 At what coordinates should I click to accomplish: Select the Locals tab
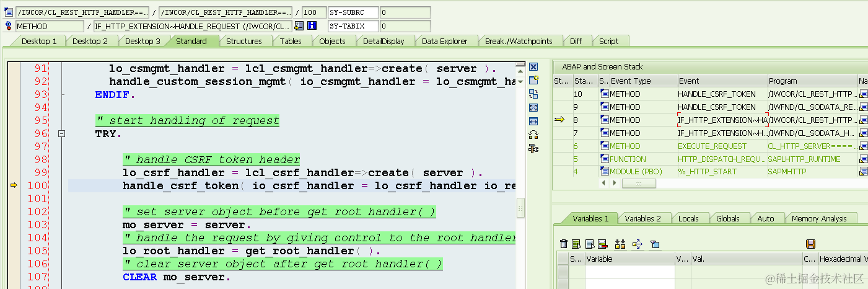[x=688, y=218]
